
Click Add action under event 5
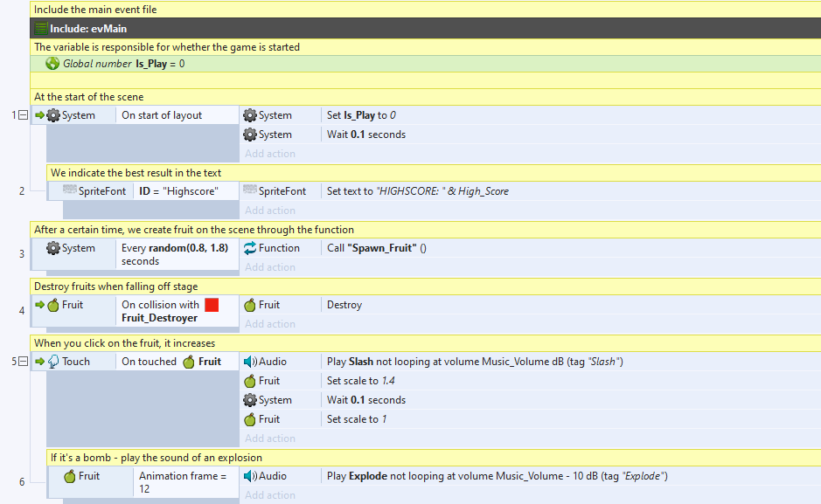pos(270,438)
